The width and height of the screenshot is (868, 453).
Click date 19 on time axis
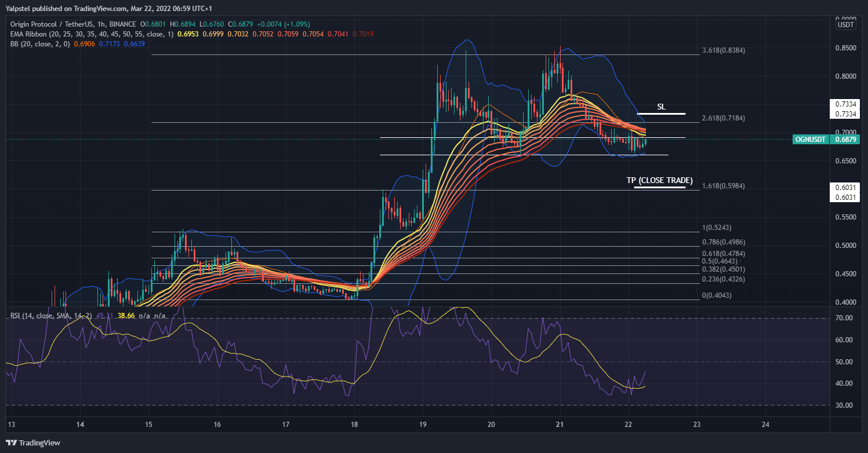[423, 425]
